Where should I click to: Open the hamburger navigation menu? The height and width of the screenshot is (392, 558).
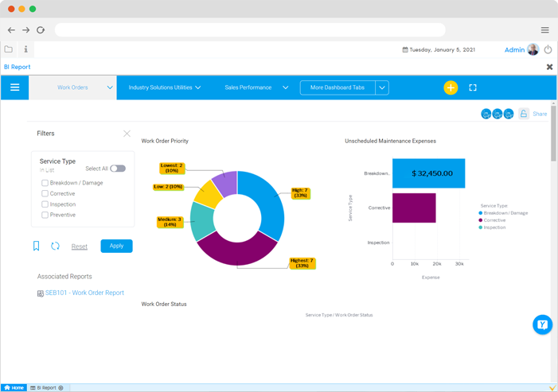14,87
